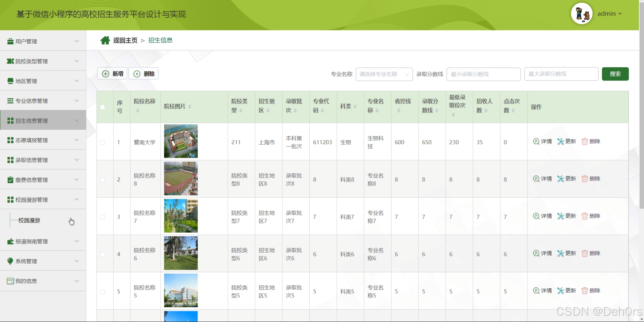The image size is (644, 322).
Task: Click the 搜索 button
Action: point(615,74)
